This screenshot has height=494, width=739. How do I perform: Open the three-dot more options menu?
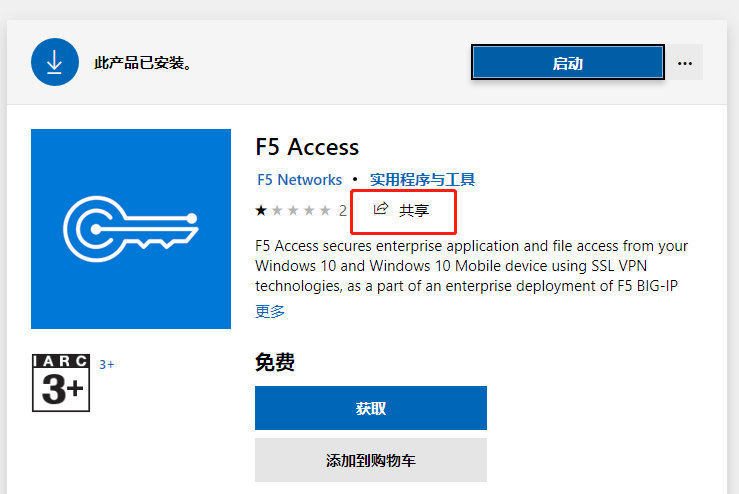click(x=684, y=63)
